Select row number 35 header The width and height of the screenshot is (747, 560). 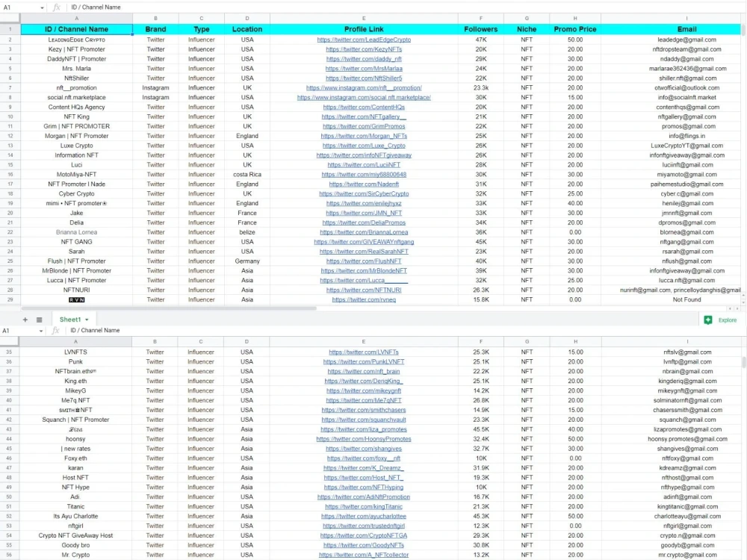pyautogui.click(x=9, y=352)
